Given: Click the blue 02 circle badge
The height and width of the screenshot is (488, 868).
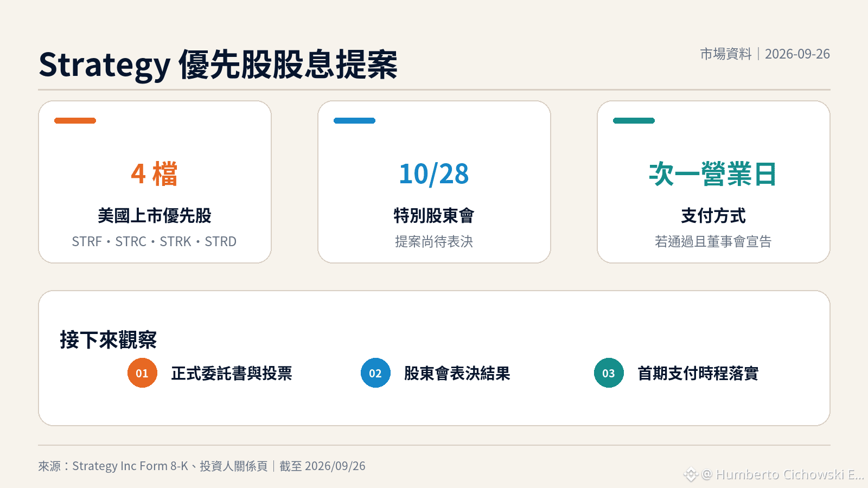Looking at the screenshot, I should coord(375,373).
